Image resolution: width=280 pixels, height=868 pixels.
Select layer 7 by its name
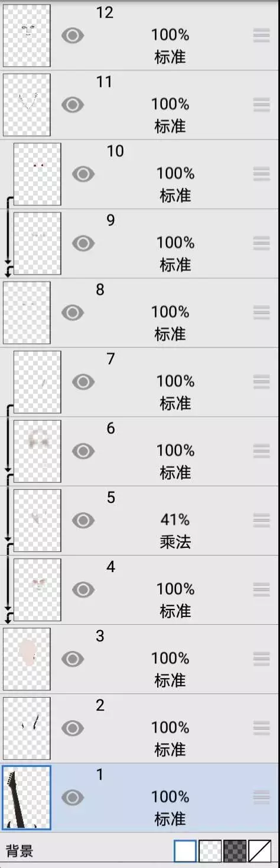[x=110, y=359]
